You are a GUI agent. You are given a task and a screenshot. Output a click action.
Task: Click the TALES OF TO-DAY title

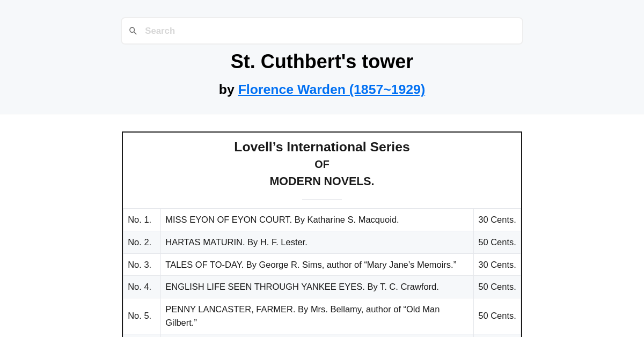pos(311,264)
